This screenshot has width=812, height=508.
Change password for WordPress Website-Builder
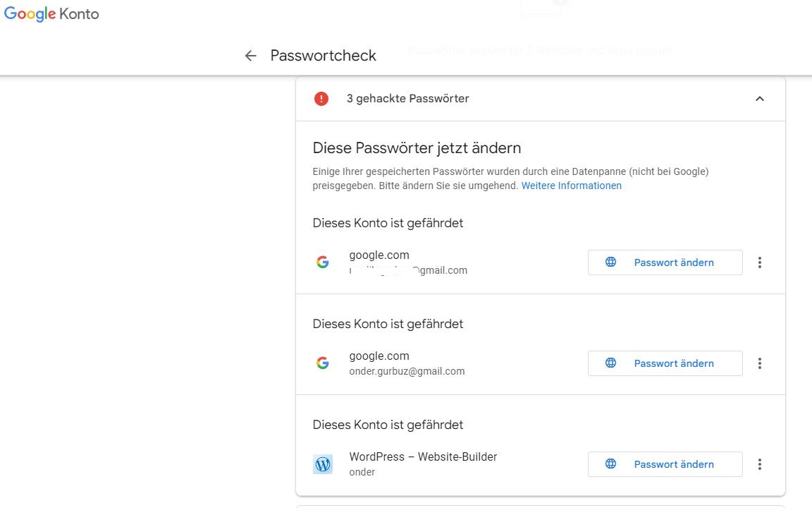(665, 464)
